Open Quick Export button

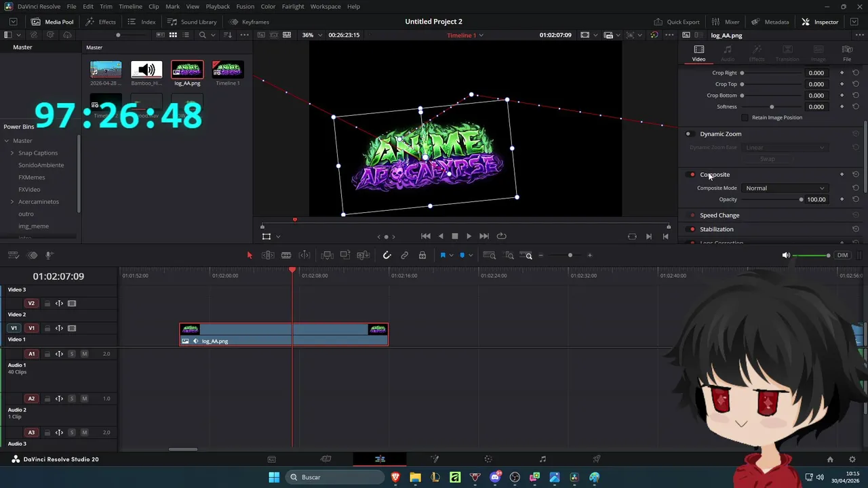(x=677, y=22)
